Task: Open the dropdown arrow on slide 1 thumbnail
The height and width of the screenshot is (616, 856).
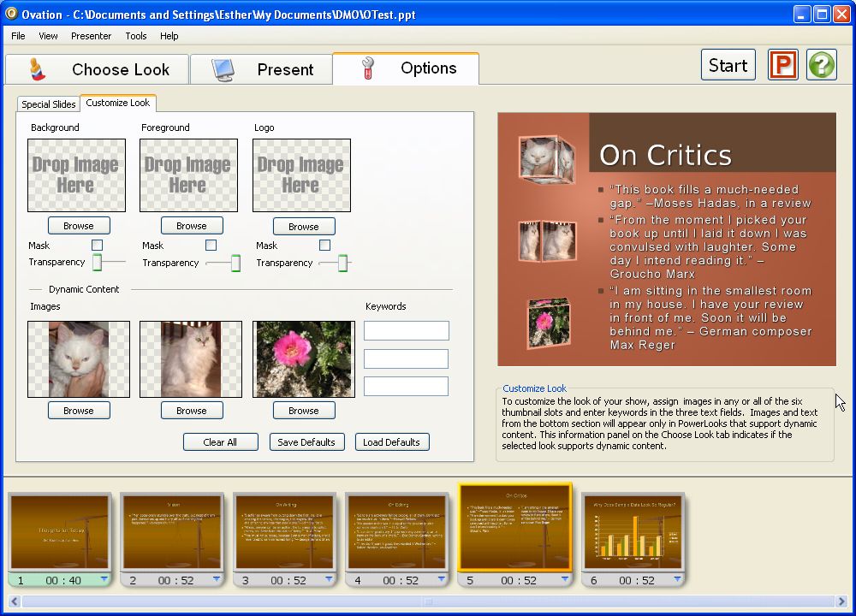Action: point(104,579)
